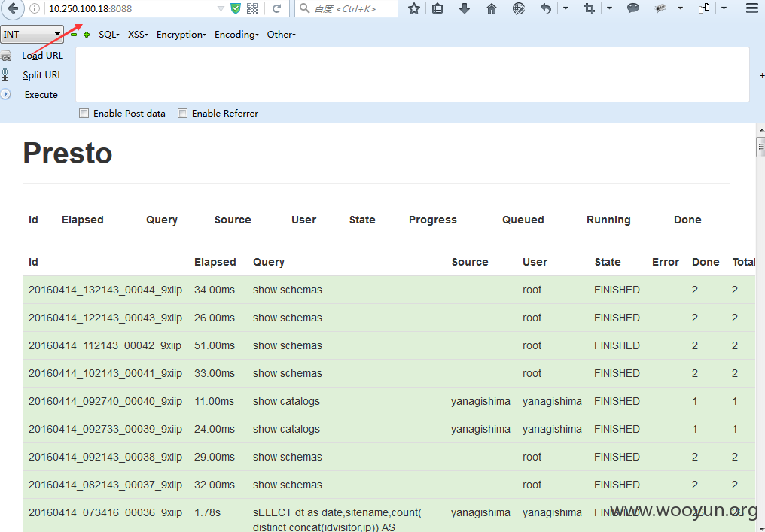Click the Load URL button
The height and width of the screenshot is (532, 765).
coord(42,56)
